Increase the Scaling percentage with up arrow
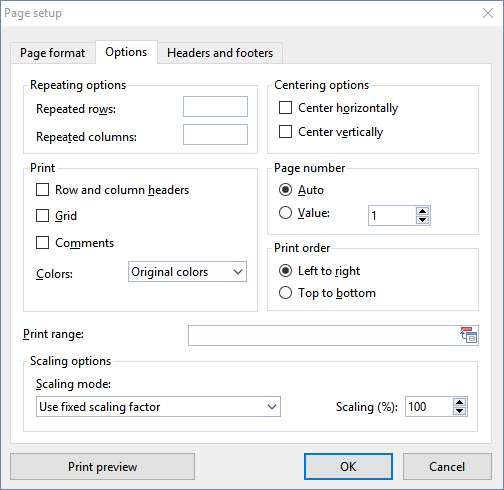 460,402
